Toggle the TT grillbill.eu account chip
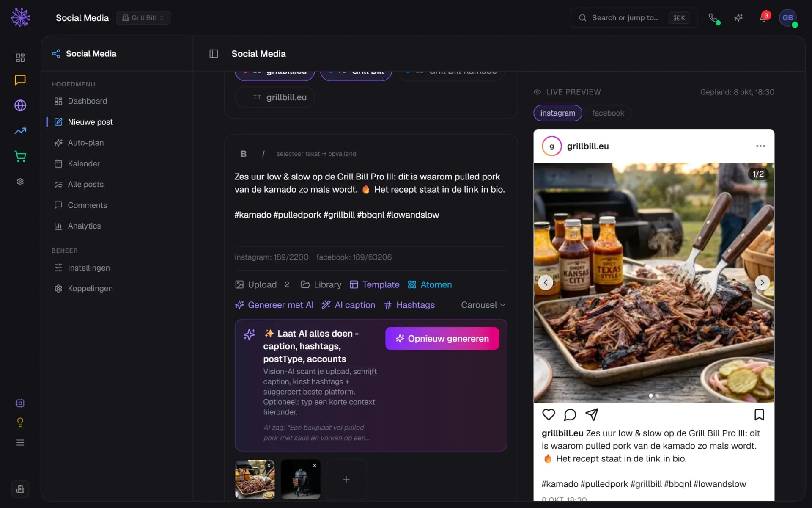Screen dimensions: 812x508 tap(275, 97)
